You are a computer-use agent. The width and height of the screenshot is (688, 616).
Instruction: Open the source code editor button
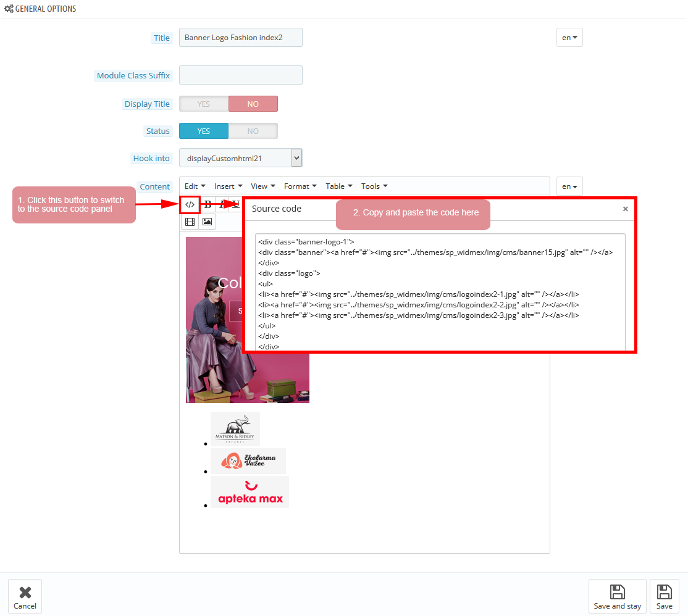pyautogui.click(x=190, y=205)
